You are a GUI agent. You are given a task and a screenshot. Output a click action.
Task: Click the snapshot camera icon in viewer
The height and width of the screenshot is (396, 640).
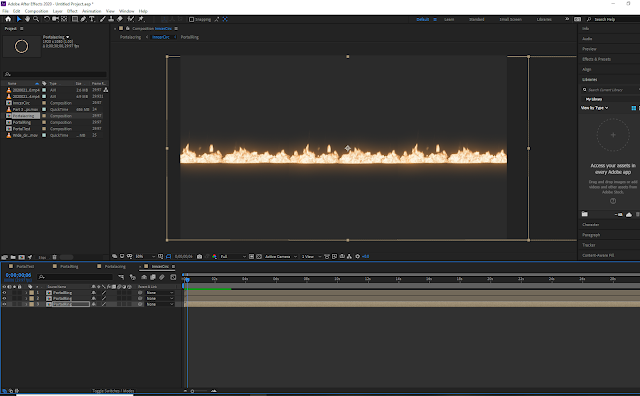pyautogui.click(x=199, y=256)
